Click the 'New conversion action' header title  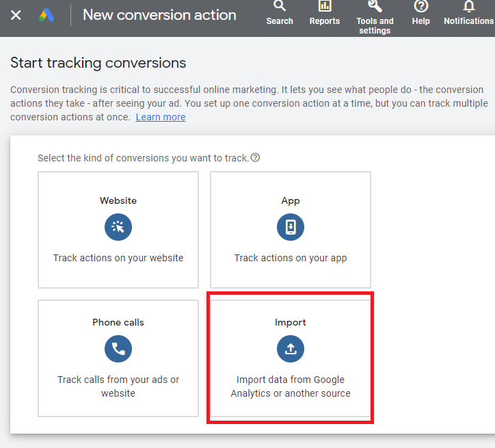(x=159, y=15)
